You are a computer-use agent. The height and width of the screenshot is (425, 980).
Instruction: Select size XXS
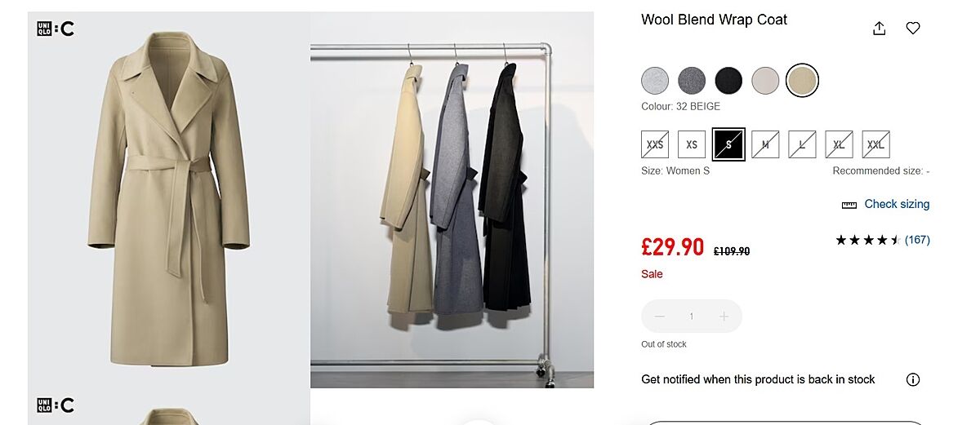(x=655, y=144)
